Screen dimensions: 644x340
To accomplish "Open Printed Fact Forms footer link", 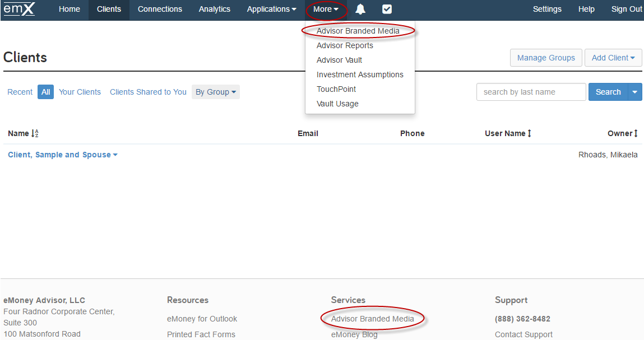I will click(201, 334).
